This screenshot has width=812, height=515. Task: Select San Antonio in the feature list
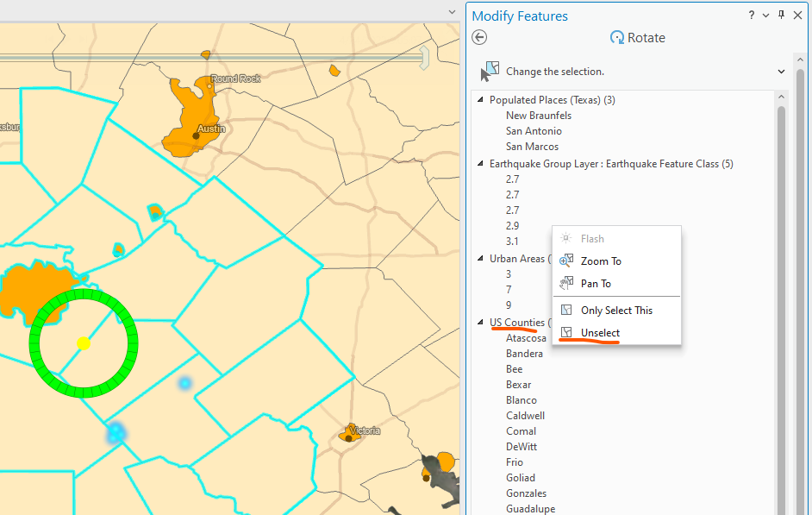(534, 131)
